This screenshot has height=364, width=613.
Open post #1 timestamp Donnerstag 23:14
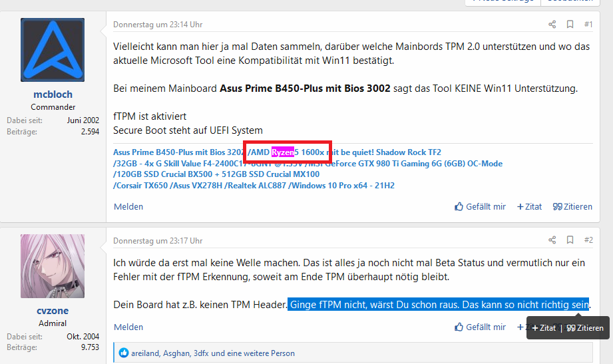pyautogui.click(x=158, y=24)
